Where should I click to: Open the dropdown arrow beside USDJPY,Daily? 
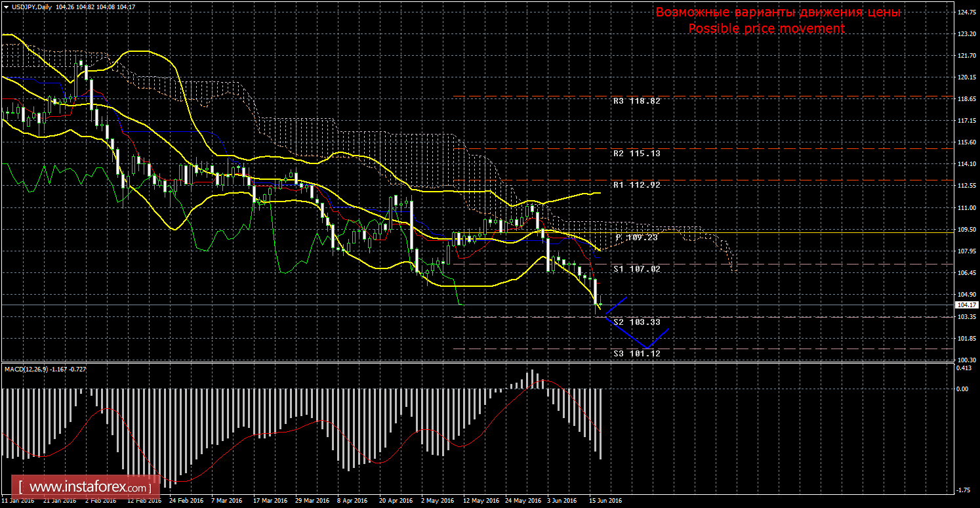[5, 7]
